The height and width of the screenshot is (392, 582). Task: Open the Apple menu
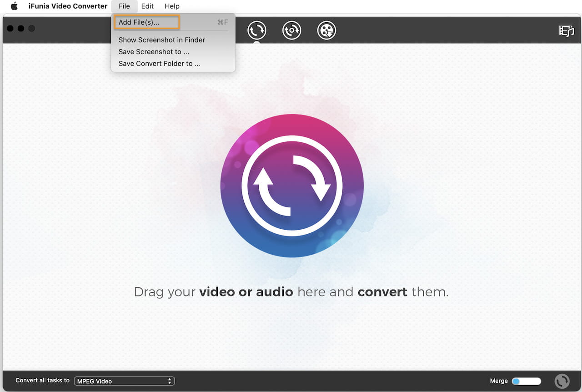[x=14, y=6]
